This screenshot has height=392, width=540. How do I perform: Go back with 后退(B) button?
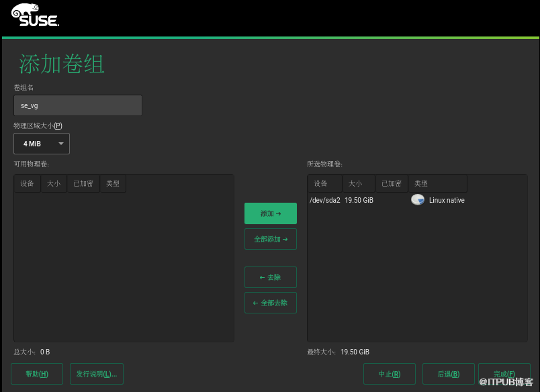pyautogui.click(x=449, y=374)
